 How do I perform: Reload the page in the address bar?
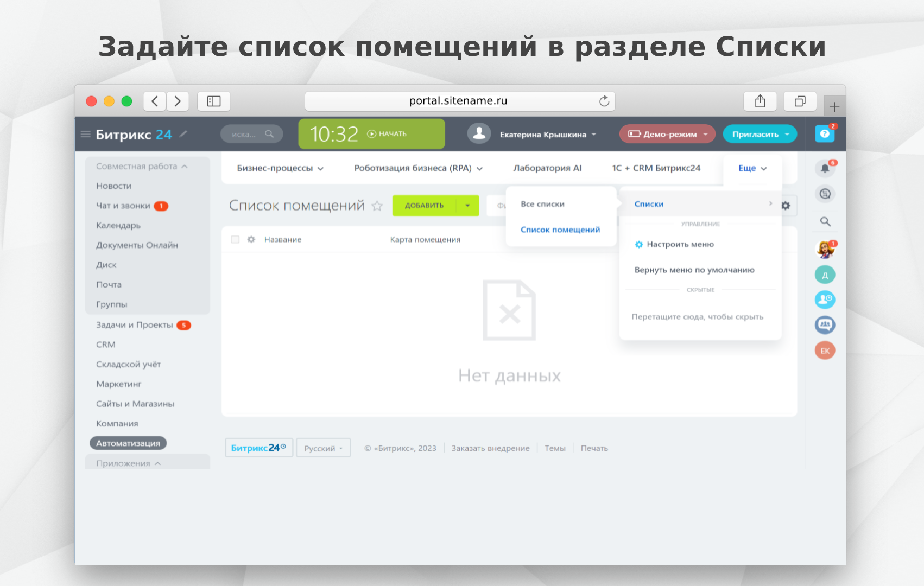point(604,101)
